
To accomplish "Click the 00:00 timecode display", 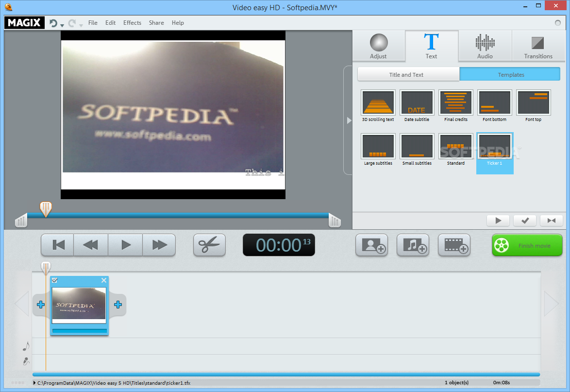I will coord(279,245).
